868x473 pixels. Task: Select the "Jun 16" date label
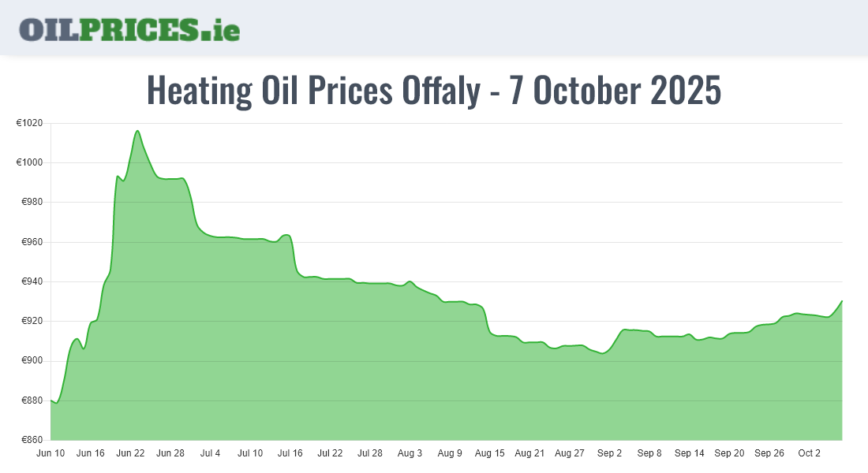(x=91, y=453)
